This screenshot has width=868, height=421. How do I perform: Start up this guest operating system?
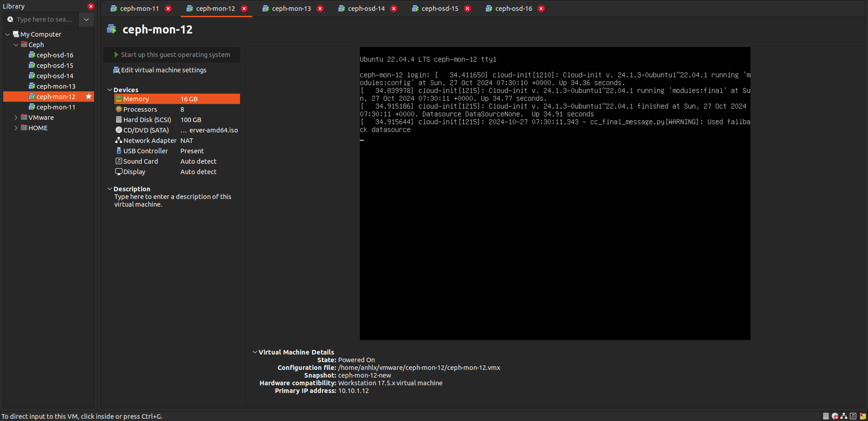click(172, 55)
